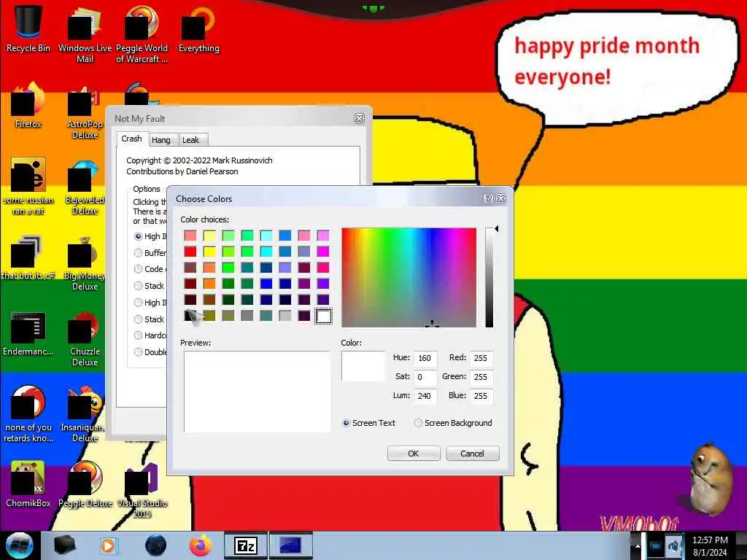
Task: Switch to the blue window taskbar button
Action: tap(290, 545)
